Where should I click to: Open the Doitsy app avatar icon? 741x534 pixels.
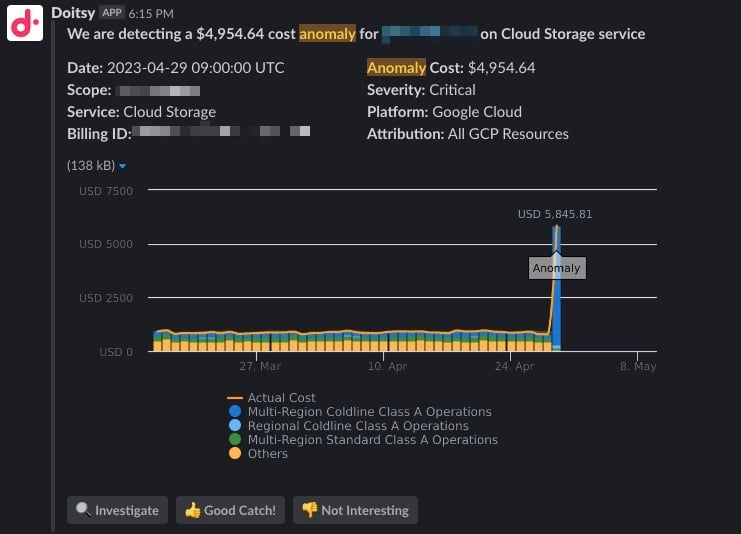(25, 23)
